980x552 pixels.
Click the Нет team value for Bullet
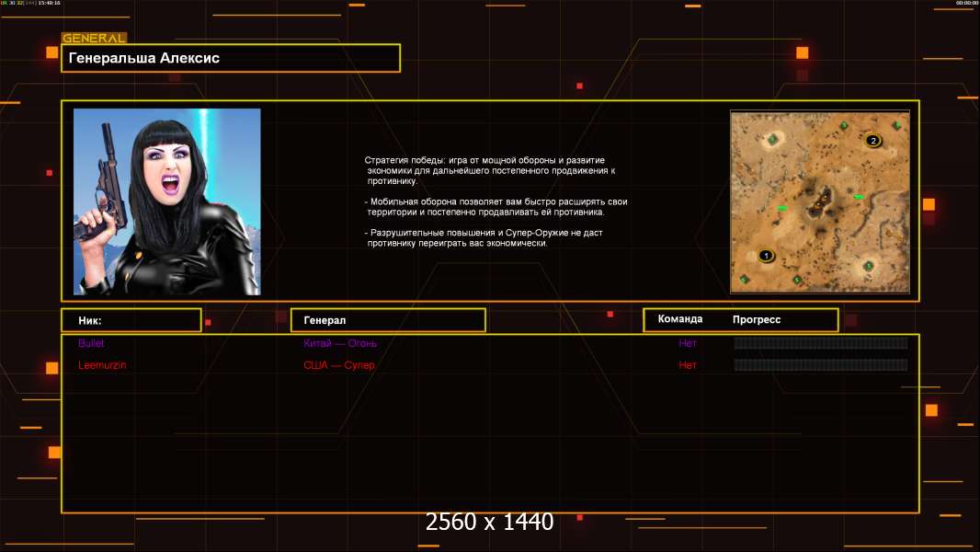[688, 343]
